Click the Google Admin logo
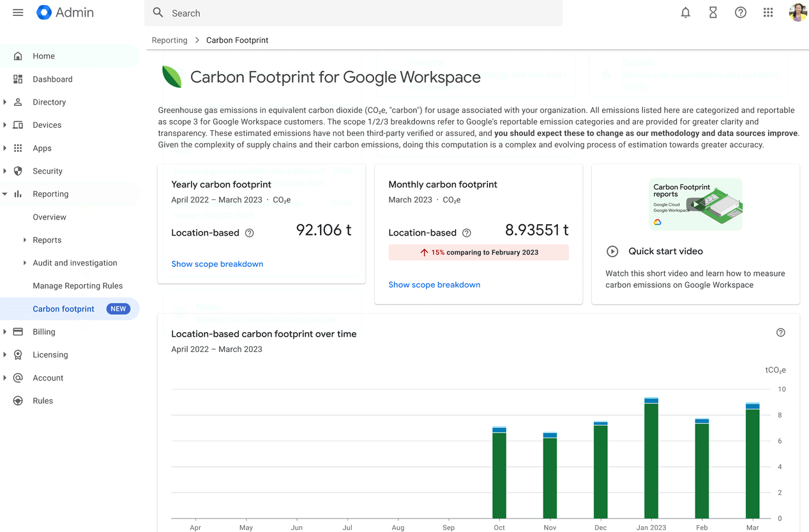The image size is (809, 532). coord(65,13)
